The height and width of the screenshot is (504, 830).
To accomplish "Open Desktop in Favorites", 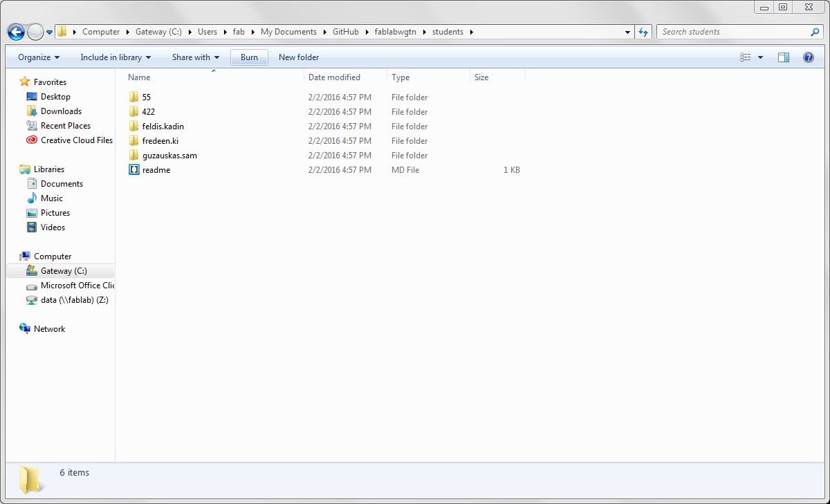I will pyautogui.click(x=55, y=97).
